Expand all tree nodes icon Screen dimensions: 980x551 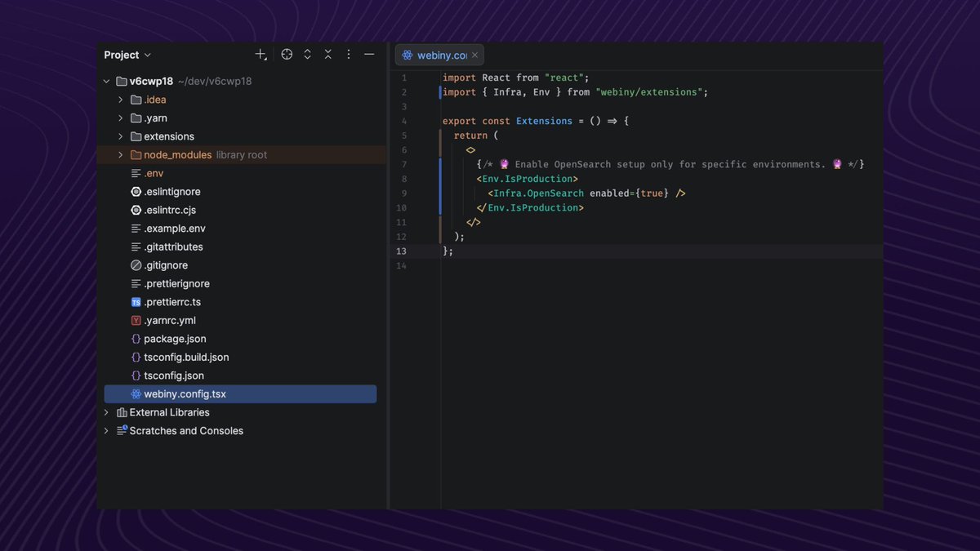coord(307,55)
